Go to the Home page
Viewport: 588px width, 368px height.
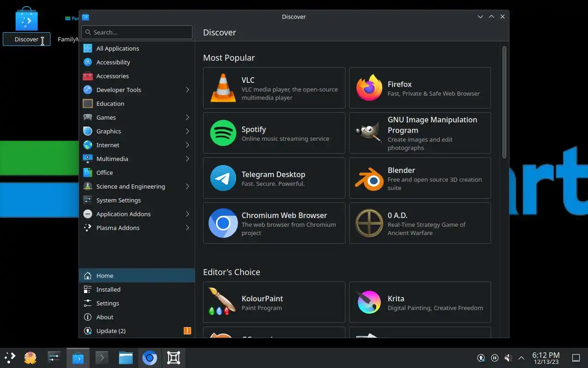137,276
